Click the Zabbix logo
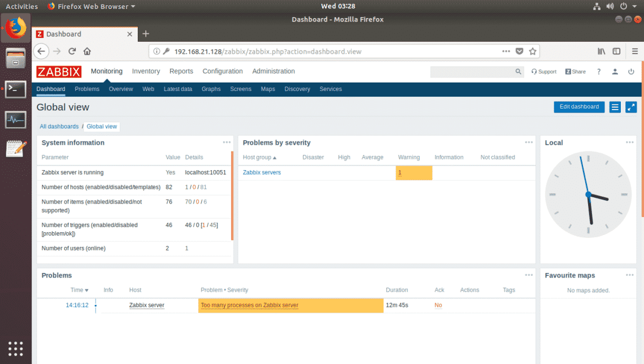This screenshot has width=644, height=364. (x=59, y=71)
